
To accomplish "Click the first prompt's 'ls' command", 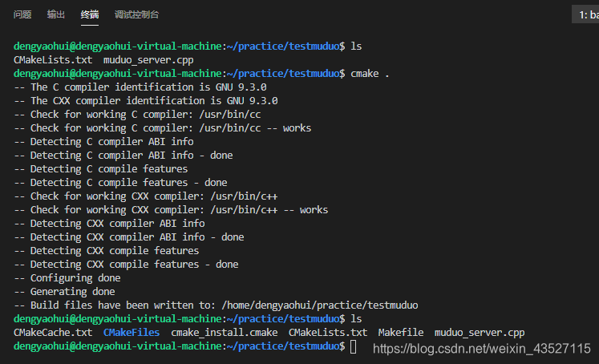I will (356, 47).
